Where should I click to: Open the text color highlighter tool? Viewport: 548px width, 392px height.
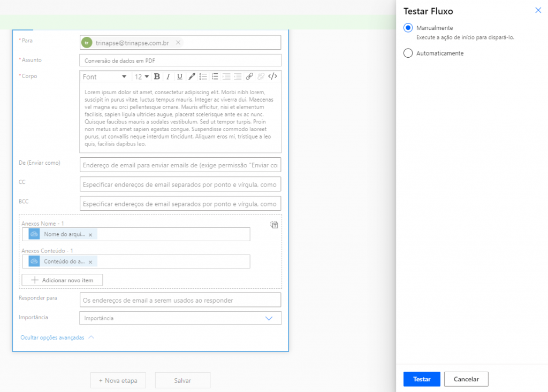coord(192,76)
